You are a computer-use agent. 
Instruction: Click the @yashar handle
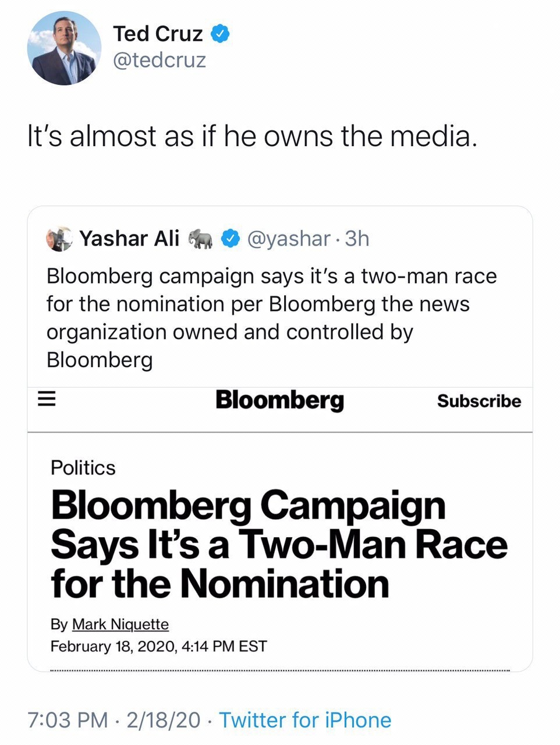pyautogui.click(x=289, y=239)
